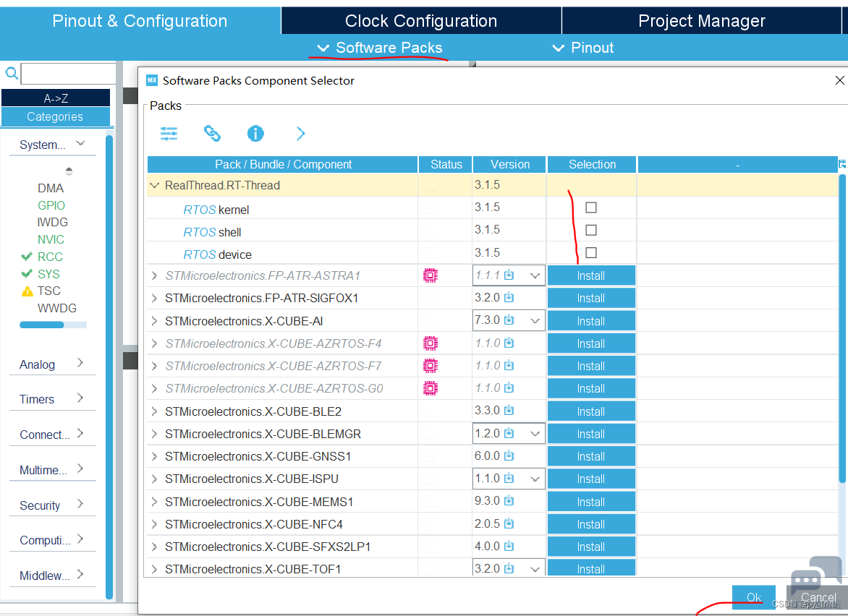Viewport: 848px width, 616px height.
Task: Click the right arrow icon in Packs toolbar
Action: [x=300, y=133]
